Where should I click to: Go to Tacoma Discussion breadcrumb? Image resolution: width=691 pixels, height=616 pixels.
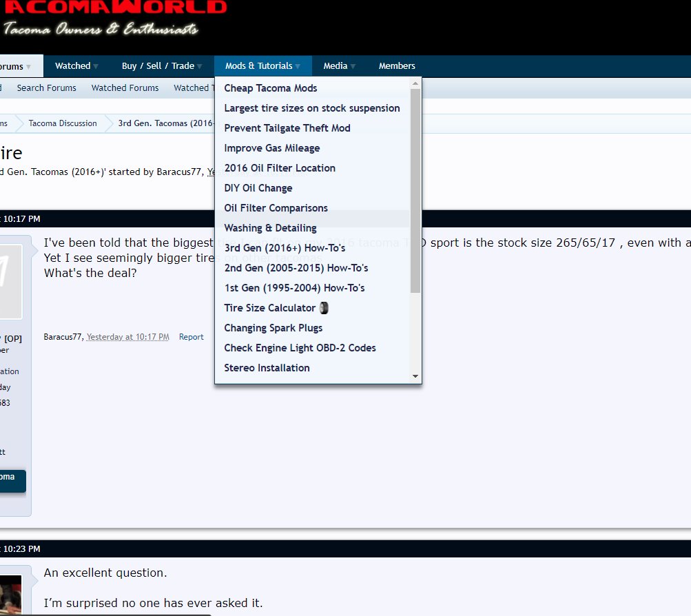coord(63,123)
